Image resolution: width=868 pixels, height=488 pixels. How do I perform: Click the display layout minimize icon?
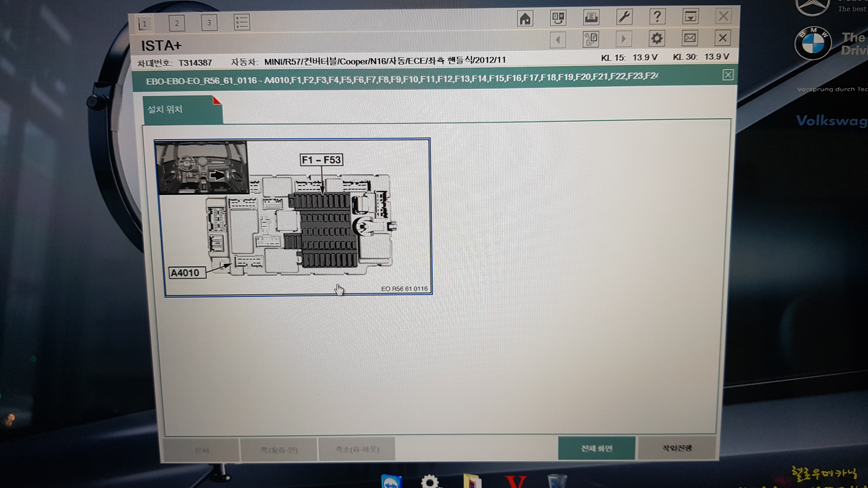(690, 16)
